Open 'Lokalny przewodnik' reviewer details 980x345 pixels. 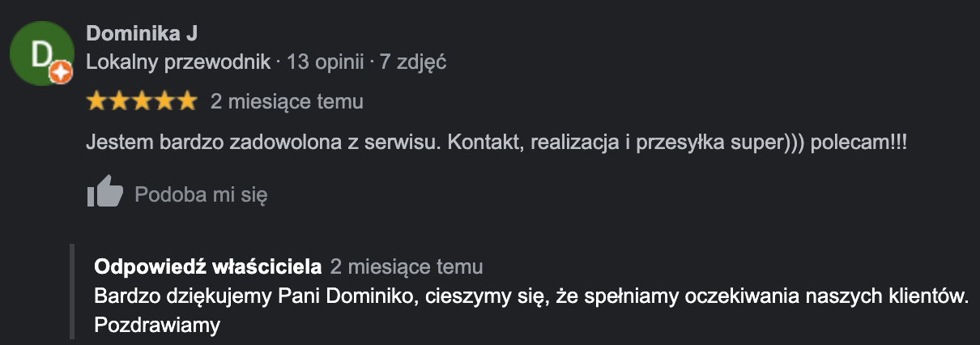(178, 62)
